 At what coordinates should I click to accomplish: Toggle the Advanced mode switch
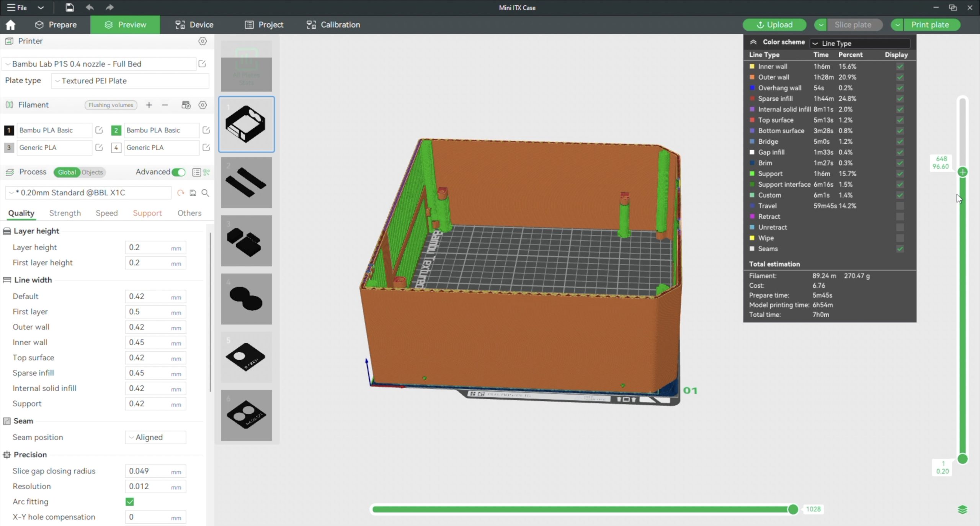click(178, 172)
